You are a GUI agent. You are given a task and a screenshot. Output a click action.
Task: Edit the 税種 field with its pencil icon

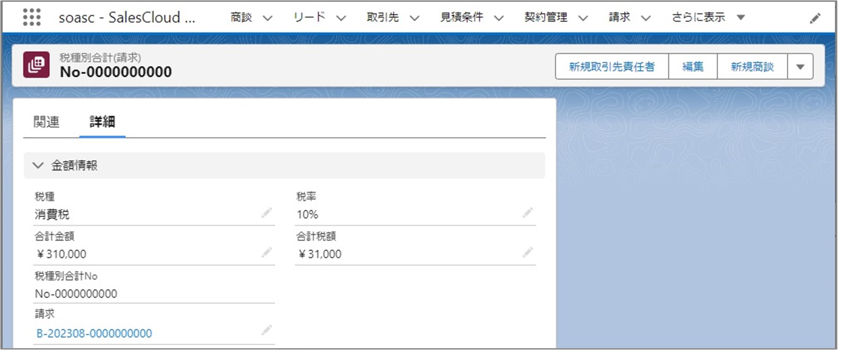pos(267,213)
